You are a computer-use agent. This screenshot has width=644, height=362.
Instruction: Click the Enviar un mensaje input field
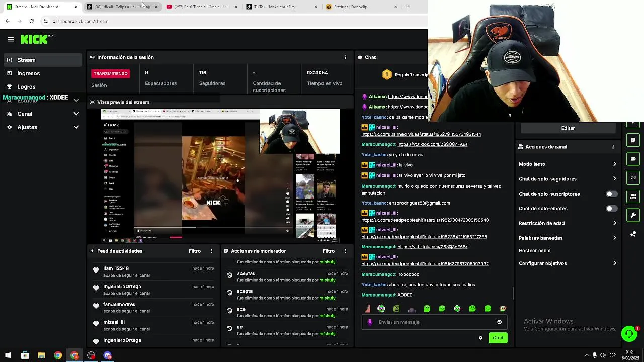point(434,322)
